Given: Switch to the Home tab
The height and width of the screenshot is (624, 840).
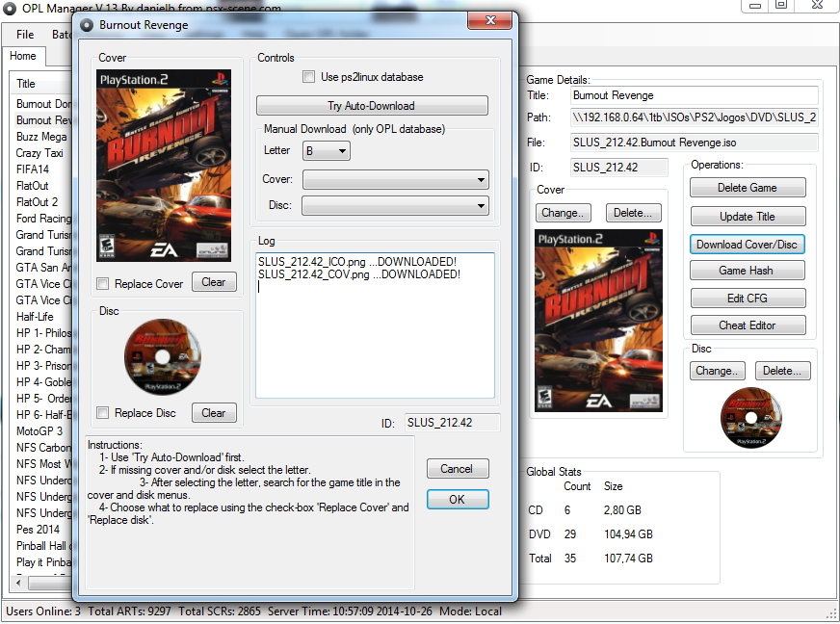Looking at the screenshot, I should pos(23,56).
